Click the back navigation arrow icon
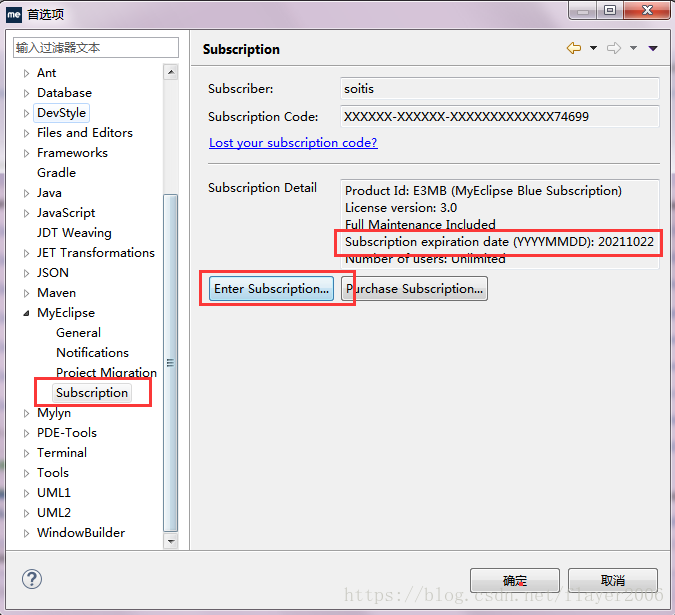The width and height of the screenshot is (675, 615). [x=574, y=48]
